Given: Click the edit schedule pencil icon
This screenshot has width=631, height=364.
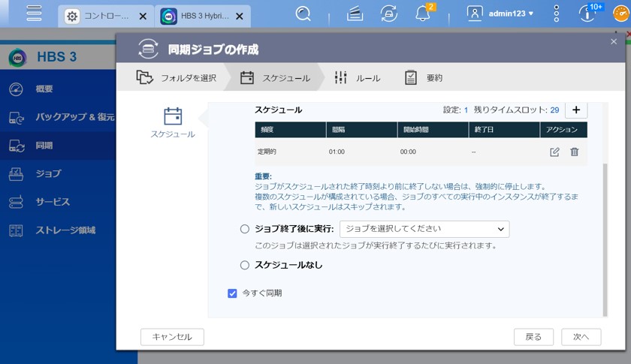Looking at the screenshot, I should [554, 152].
